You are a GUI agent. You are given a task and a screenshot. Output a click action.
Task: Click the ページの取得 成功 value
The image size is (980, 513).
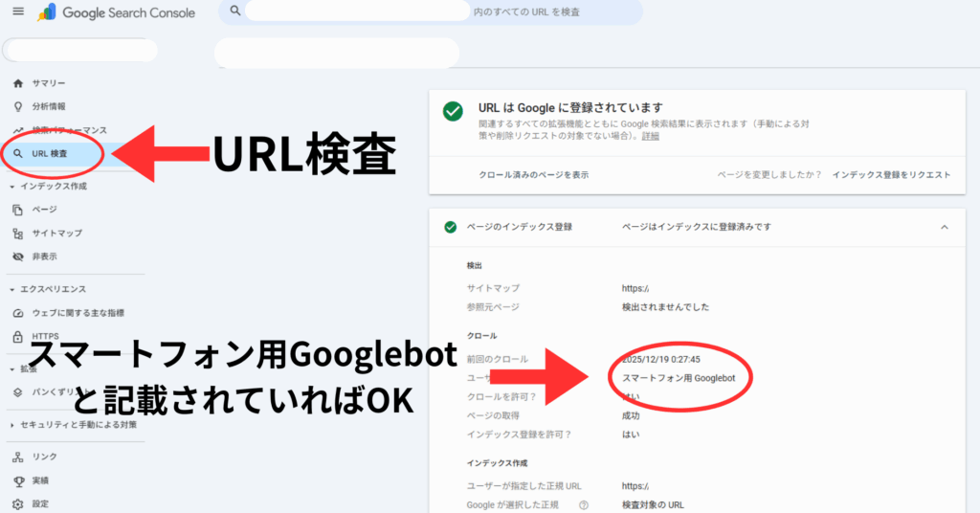(x=631, y=415)
